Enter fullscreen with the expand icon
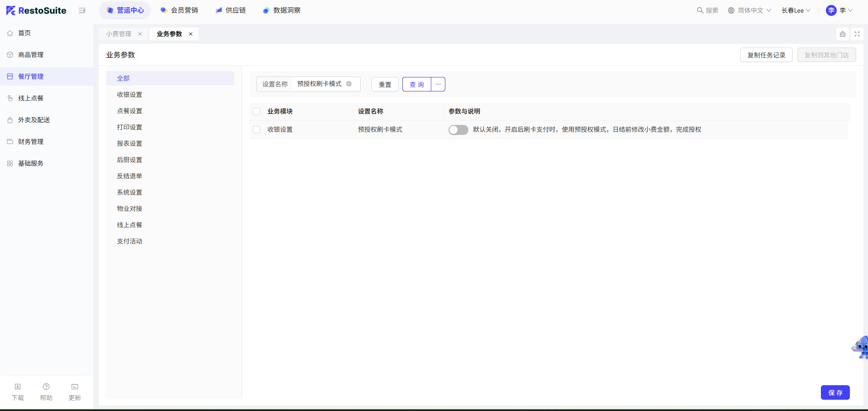Viewport: 868px width, 411px height. tap(857, 34)
